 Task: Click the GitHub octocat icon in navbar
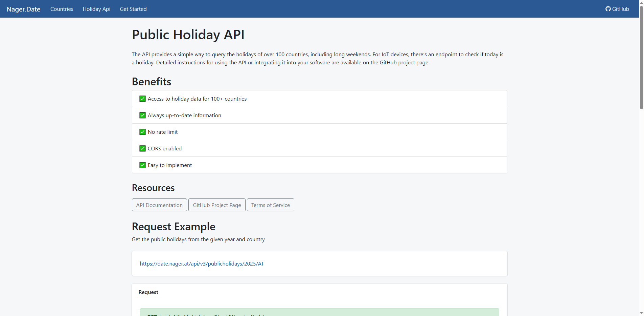(608, 9)
